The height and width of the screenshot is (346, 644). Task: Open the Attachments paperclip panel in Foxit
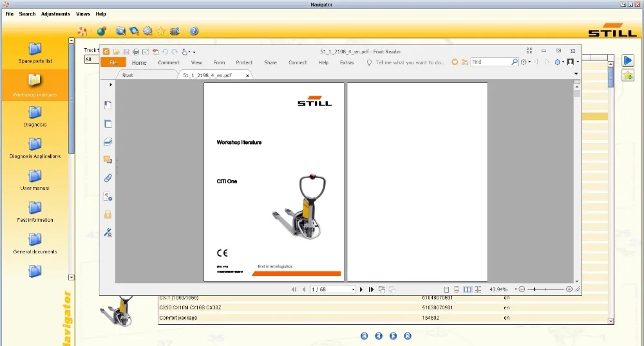pos(108,178)
